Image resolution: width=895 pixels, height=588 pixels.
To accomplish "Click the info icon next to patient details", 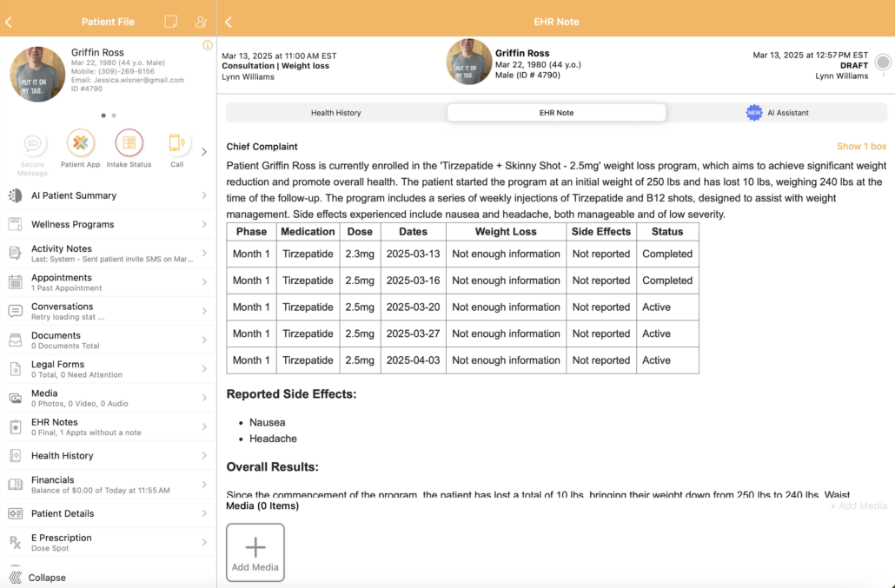I will pyautogui.click(x=207, y=45).
